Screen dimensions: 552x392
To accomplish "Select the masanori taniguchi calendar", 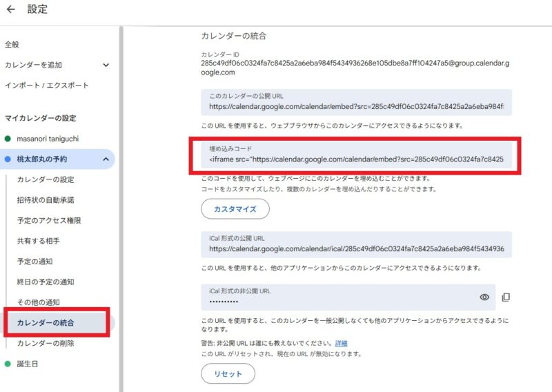I will 48,139.
